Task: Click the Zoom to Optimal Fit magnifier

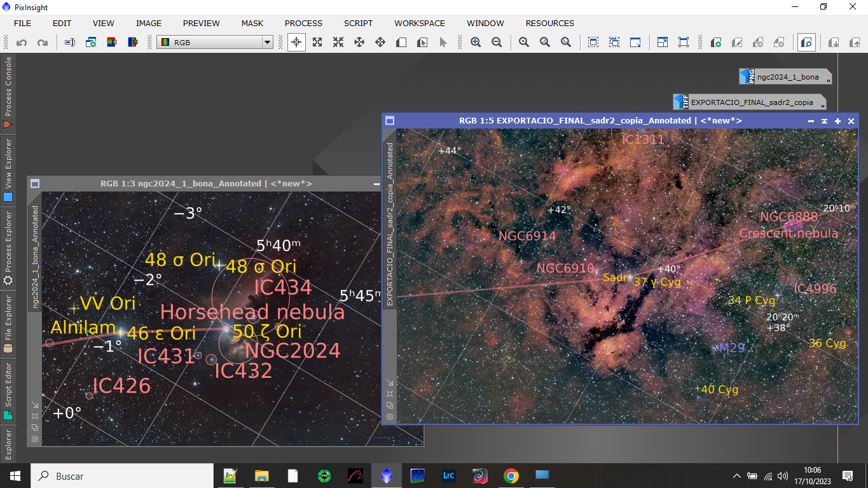Action: pyautogui.click(x=566, y=43)
